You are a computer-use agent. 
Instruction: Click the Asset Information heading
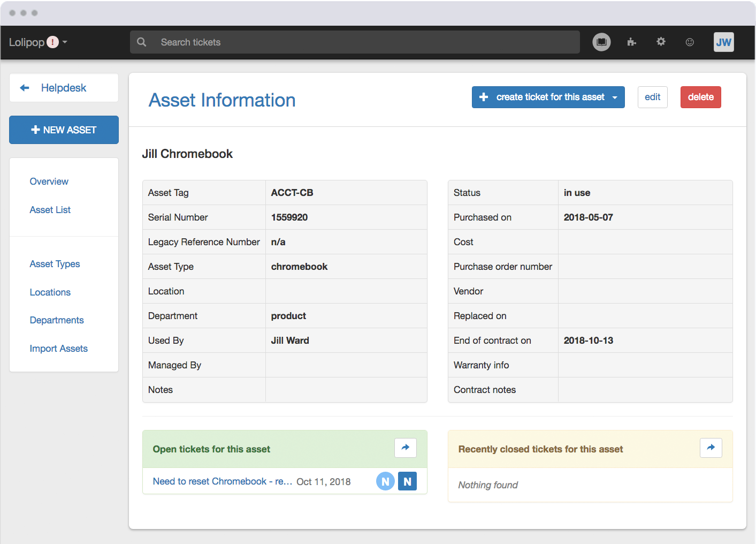point(222,100)
